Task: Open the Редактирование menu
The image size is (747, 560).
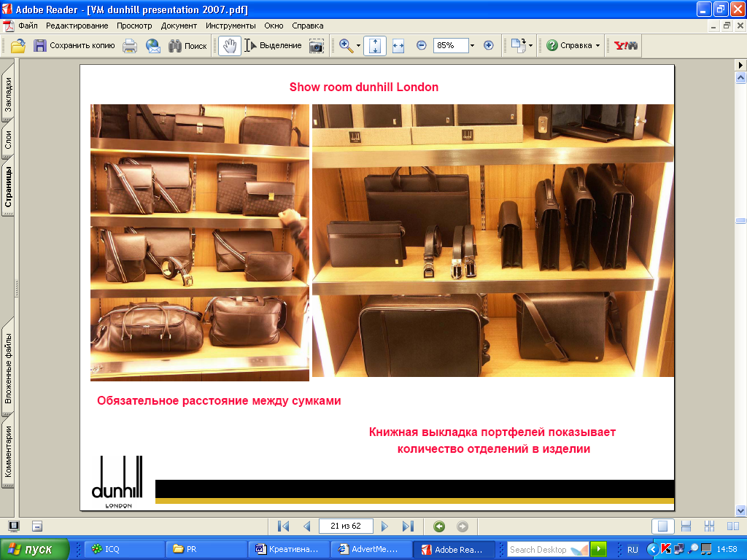Action: tap(77, 26)
